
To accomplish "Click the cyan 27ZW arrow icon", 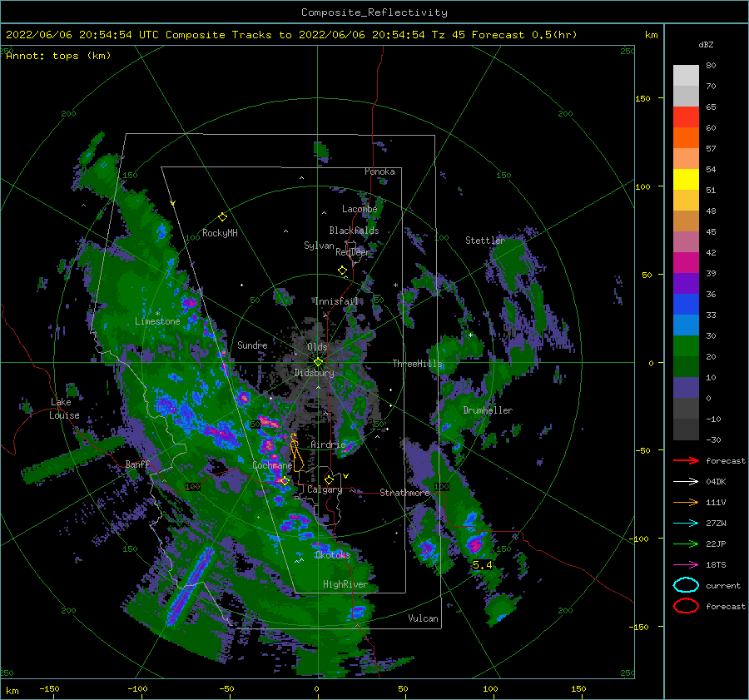I will coord(686,524).
